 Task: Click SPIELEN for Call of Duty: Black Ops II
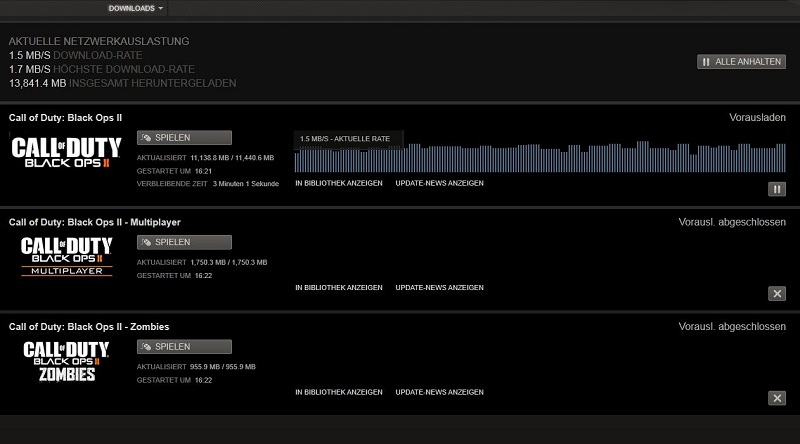[184, 138]
